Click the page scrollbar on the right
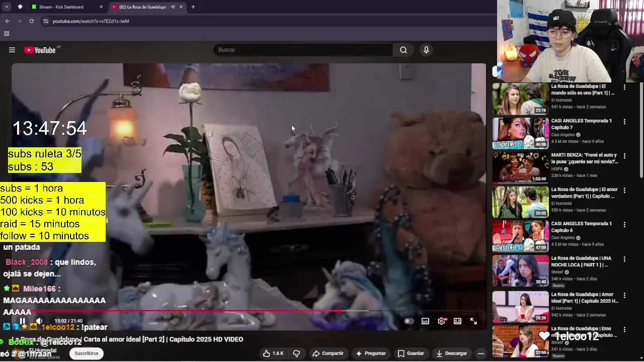644x362 pixels. click(x=641, y=131)
